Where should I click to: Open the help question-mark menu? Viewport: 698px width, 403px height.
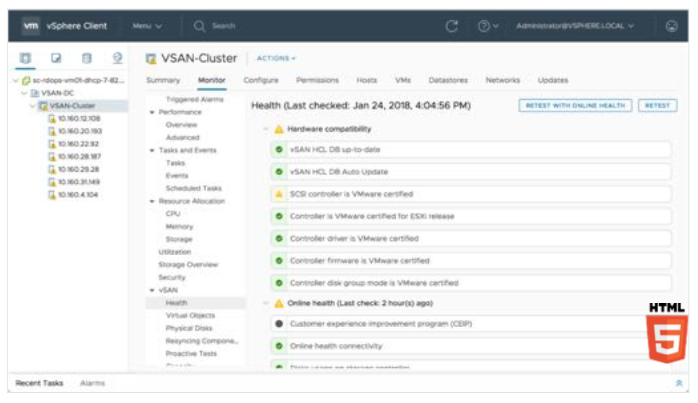tap(488, 26)
